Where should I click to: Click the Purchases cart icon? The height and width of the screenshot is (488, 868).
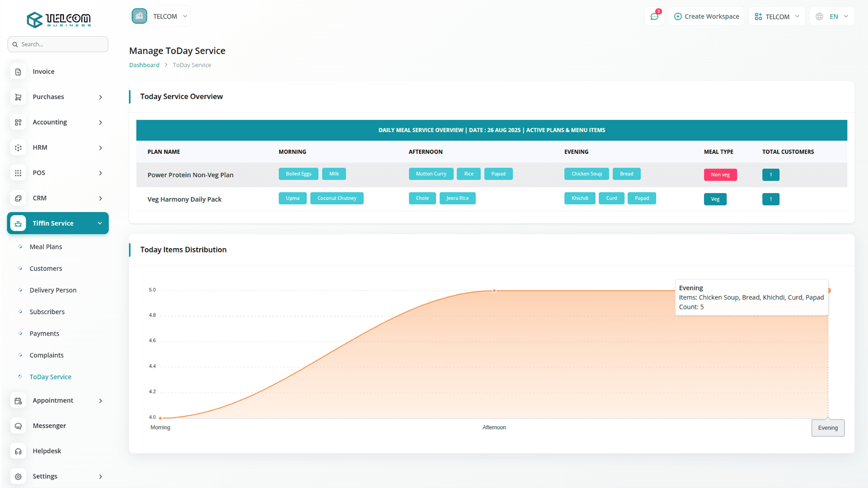pyautogui.click(x=18, y=97)
